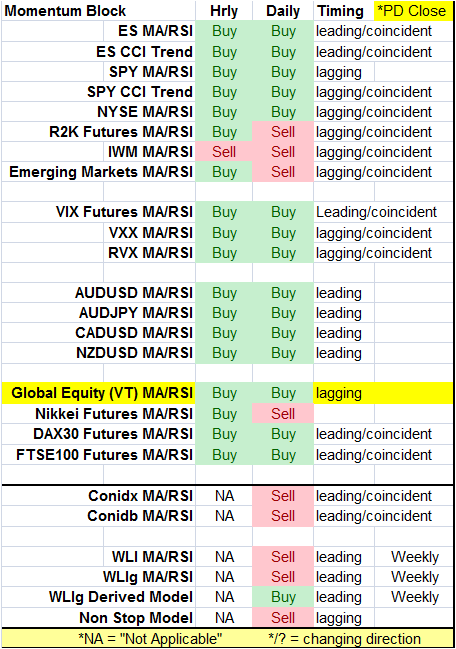Select highlighted Global Equity (VT) MA/RSI cell
This screenshot has width=456, height=649.
pyautogui.click(x=98, y=393)
